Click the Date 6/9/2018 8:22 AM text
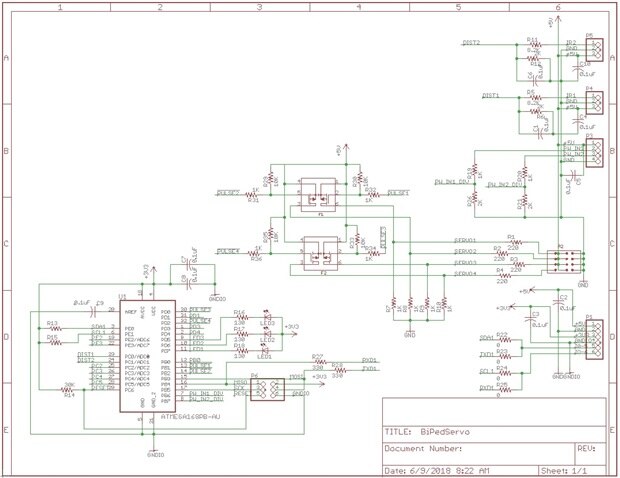 [437, 470]
